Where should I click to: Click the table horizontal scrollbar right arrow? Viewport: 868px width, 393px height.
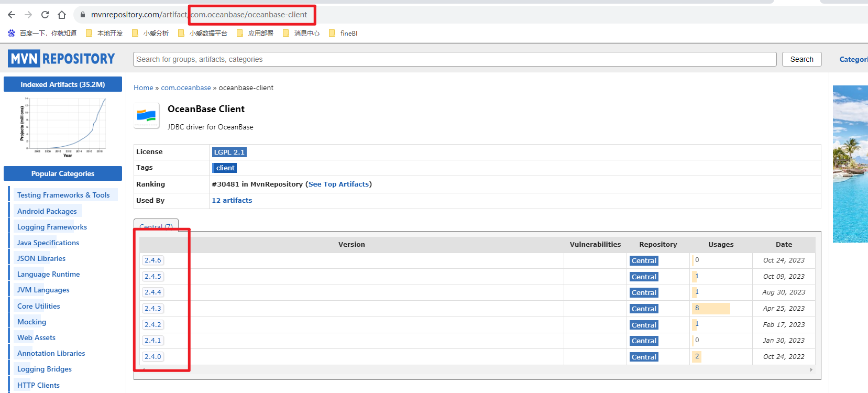[x=811, y=369]
